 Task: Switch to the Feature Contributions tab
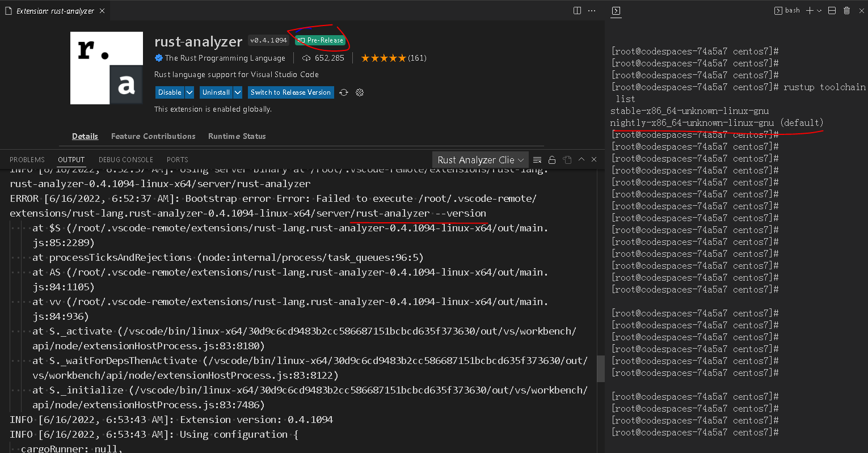click(x=153, y=136)
